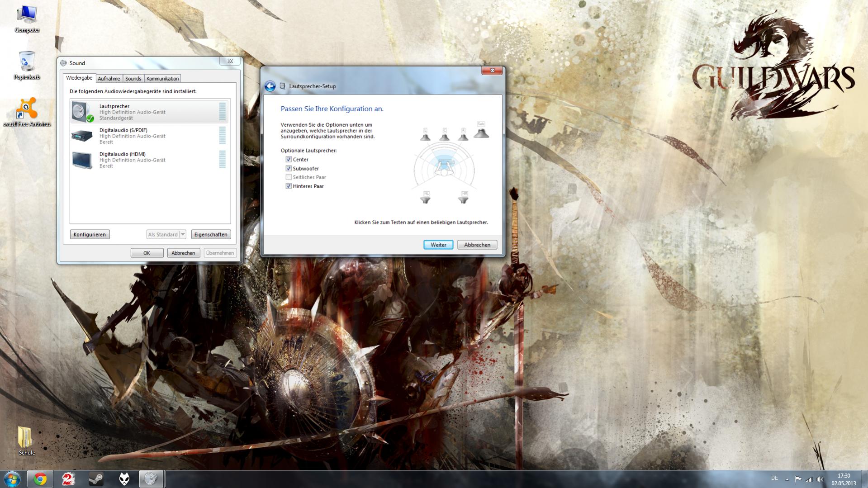This screenshot has width=868, height=488.
Task: Close the Sound window
Action: tap(230, 61)
